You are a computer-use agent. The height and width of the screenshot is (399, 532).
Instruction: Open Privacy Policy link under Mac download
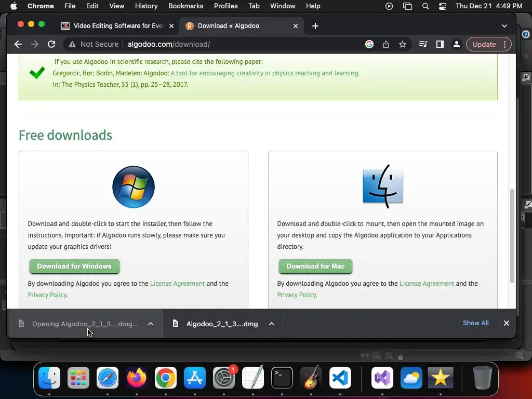[x=297, y=295]
